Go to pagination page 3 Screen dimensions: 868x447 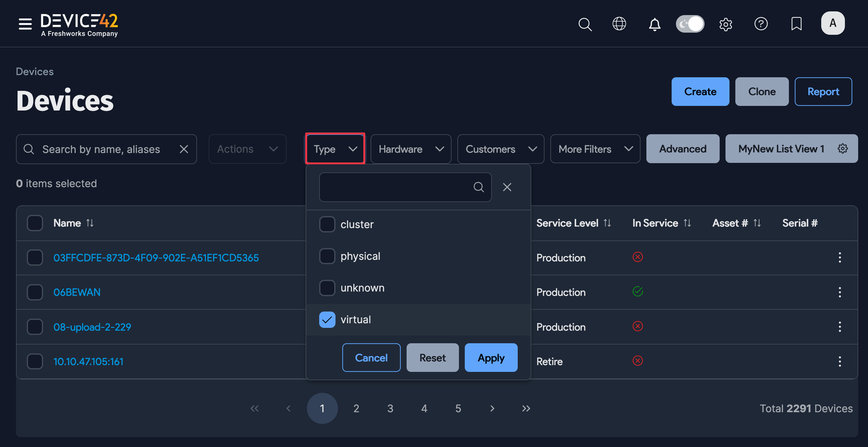[x=390, y=408]
